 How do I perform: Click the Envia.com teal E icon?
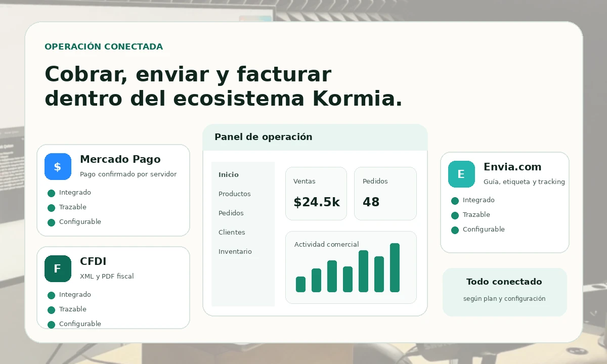point(461,174)
